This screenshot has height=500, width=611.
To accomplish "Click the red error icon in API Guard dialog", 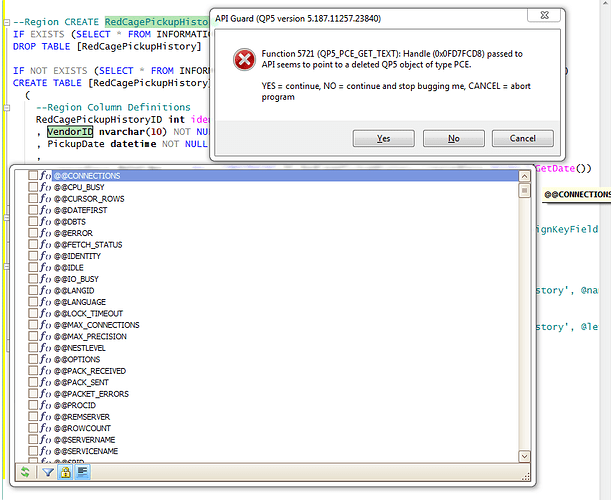I will (x=244, y=60).
